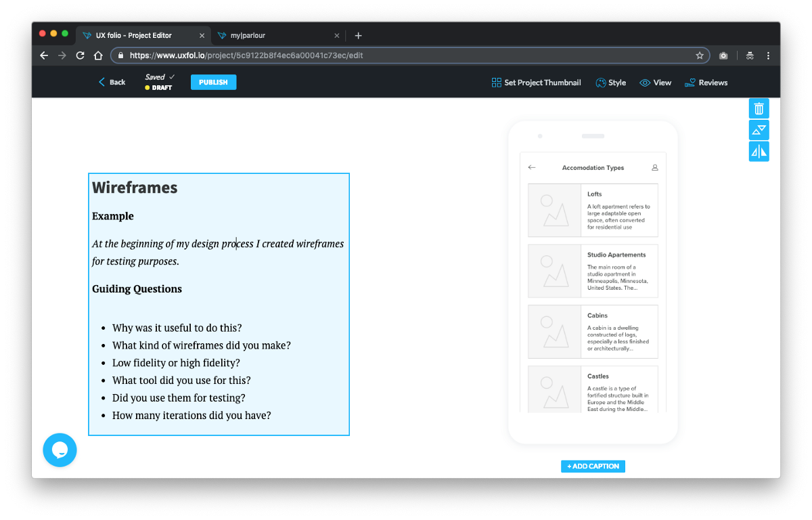Click the DRAFT status indicator

coord(158,88)
